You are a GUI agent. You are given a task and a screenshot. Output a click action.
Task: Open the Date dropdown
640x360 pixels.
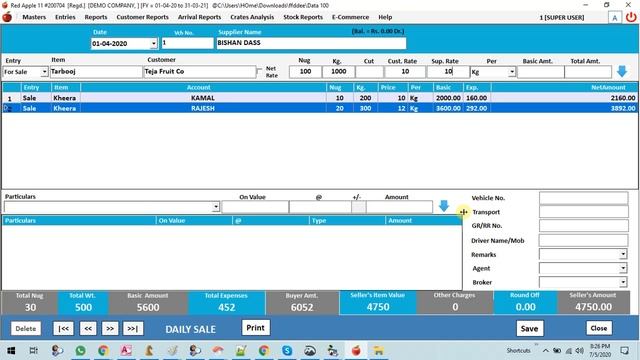(x=153, y=44)
